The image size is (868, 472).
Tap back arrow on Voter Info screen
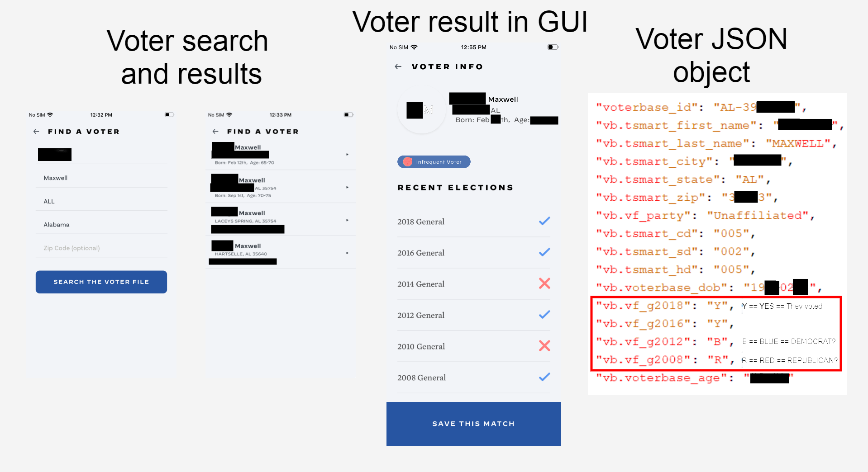(398, 66)
